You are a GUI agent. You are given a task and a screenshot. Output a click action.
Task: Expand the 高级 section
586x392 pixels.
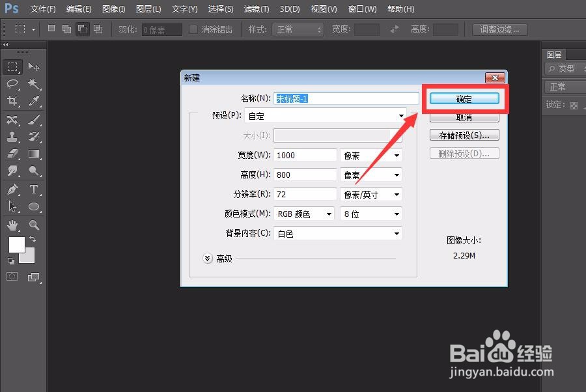pyautogui.click(x=208, y=258)
